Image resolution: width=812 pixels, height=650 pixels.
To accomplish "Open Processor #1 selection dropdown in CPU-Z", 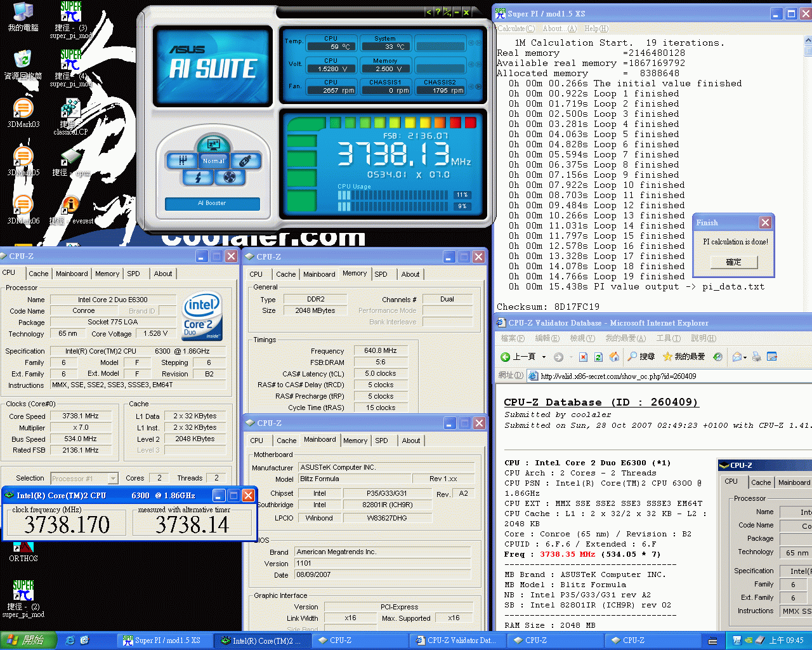I will pos(113,479).
